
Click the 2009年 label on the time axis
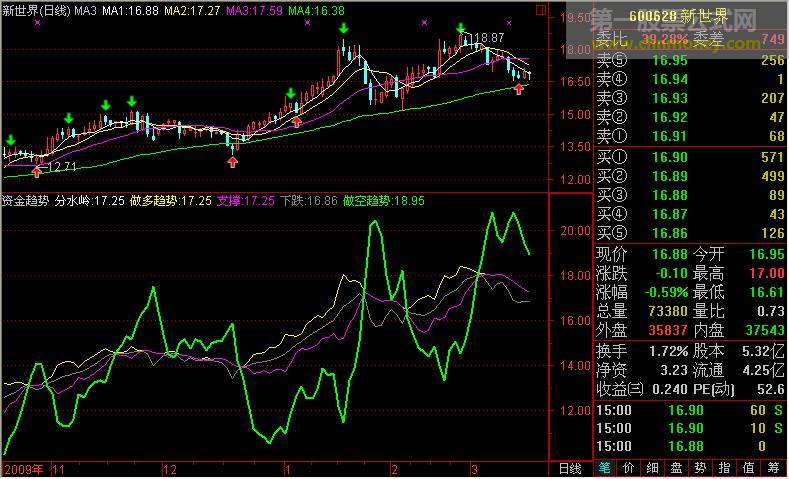pos(24,470)
